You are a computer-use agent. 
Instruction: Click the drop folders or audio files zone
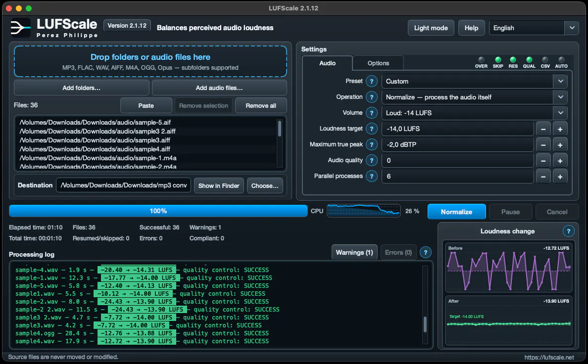(150, 61)
